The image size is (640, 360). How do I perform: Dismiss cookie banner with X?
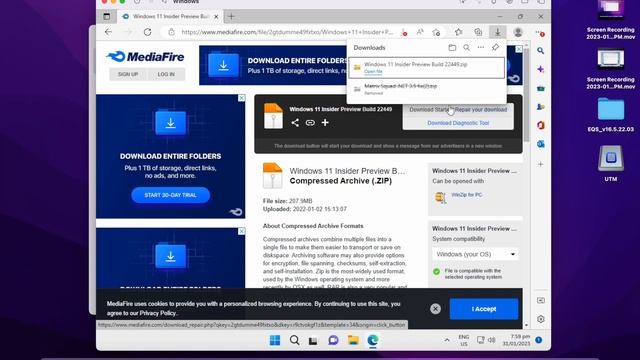tap(435, 309)
